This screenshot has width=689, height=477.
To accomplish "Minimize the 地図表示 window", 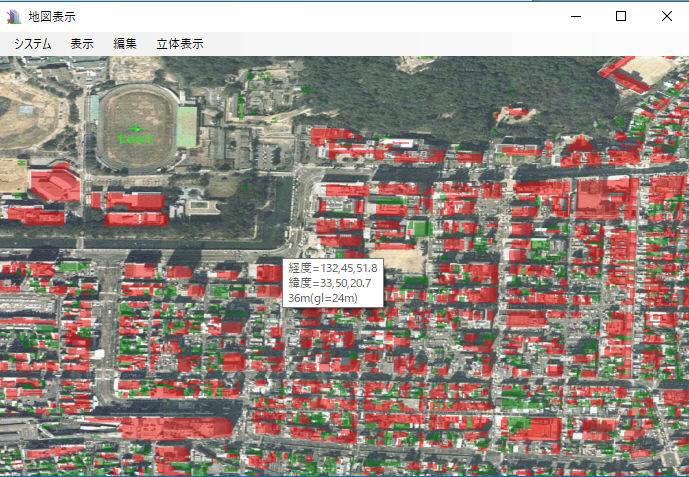I will click(575, 16).
